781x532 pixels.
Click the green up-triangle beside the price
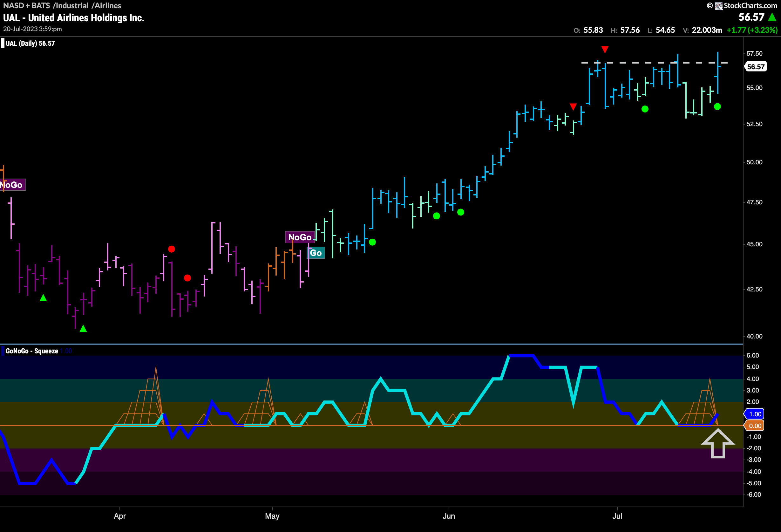[772, 17]
